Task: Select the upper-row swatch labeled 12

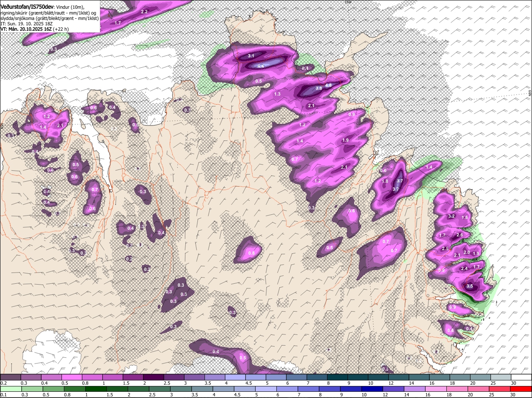Action: [x=399, y=377]
